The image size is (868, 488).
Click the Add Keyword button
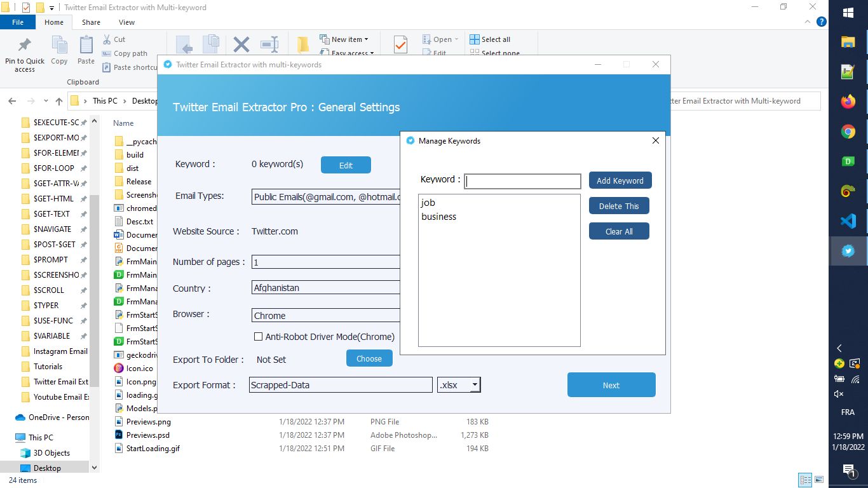[x=620, y=180]
